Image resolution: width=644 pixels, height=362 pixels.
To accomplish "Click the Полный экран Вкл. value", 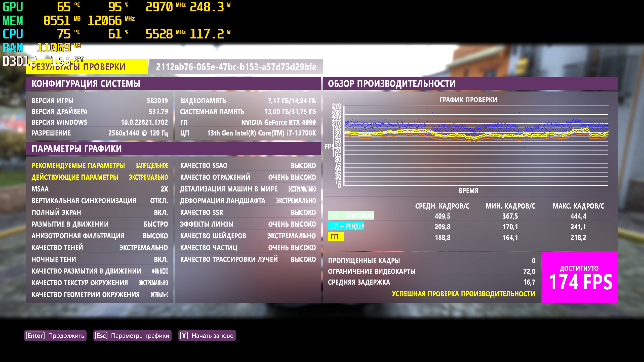I will pos(161,213).
